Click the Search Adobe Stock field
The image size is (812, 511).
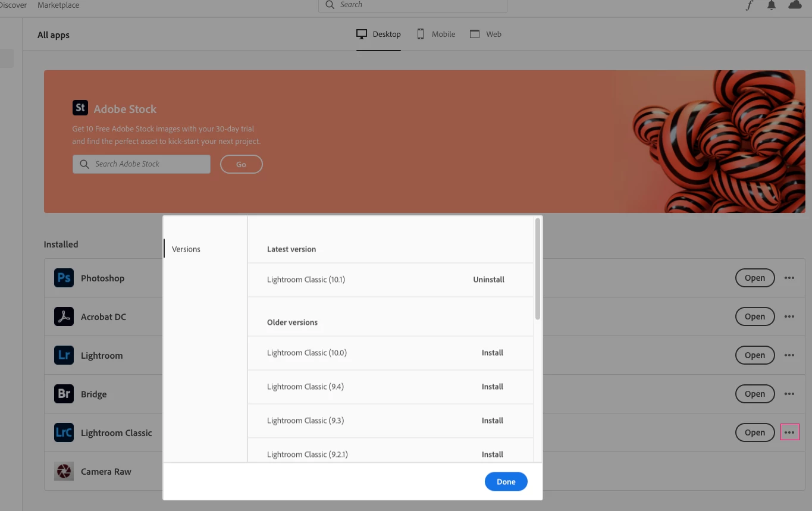pos(142,164)
